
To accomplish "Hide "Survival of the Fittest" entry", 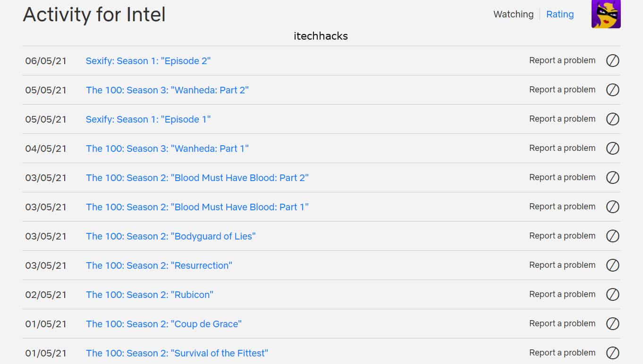I will 612,353.
